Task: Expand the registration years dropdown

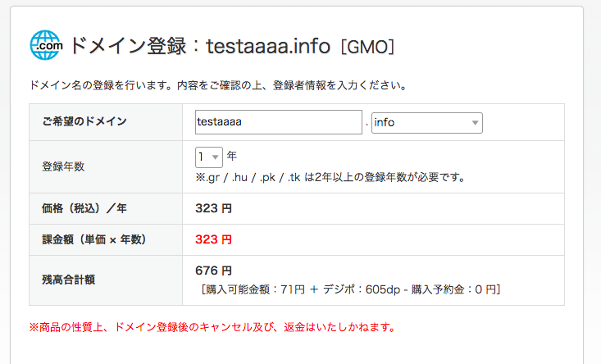Action: click(209, 157)
